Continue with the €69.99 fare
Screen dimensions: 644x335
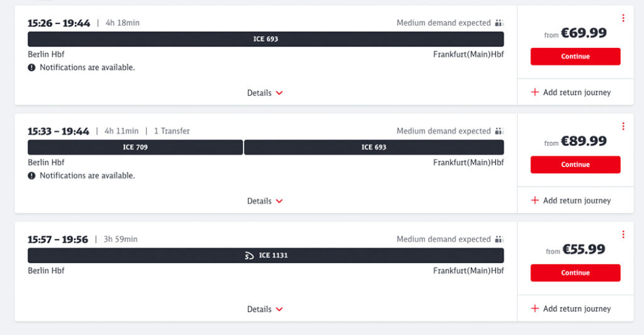[575, 57]
